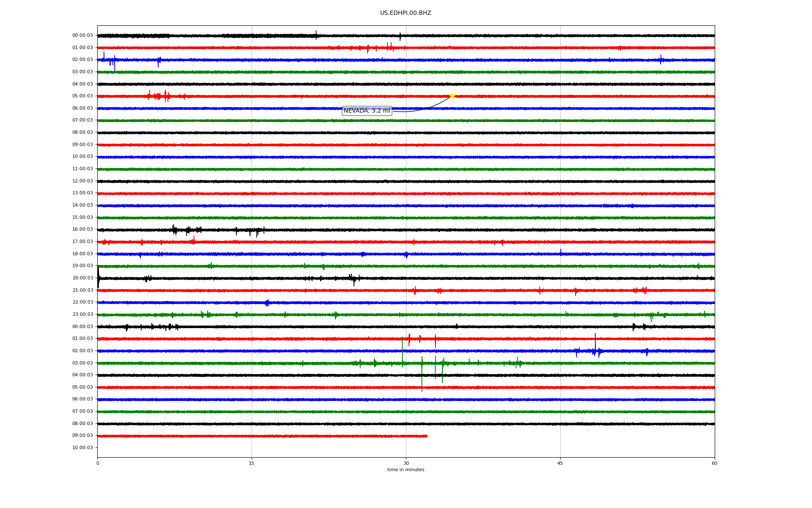Click the 10:00:03 last row label
The height and width of the screenshot is (508, 812).
tap(82, 448)
